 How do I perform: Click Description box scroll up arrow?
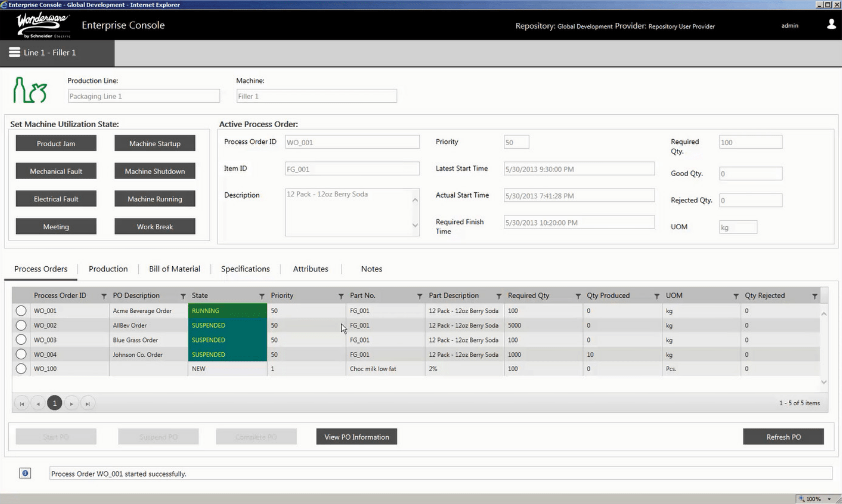tap(415, 200)
